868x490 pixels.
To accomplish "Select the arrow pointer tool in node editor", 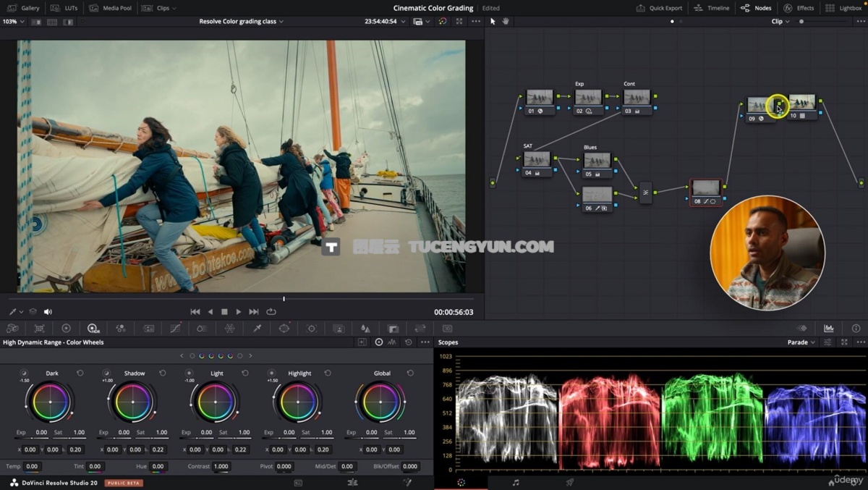I will tap(493, 21).
